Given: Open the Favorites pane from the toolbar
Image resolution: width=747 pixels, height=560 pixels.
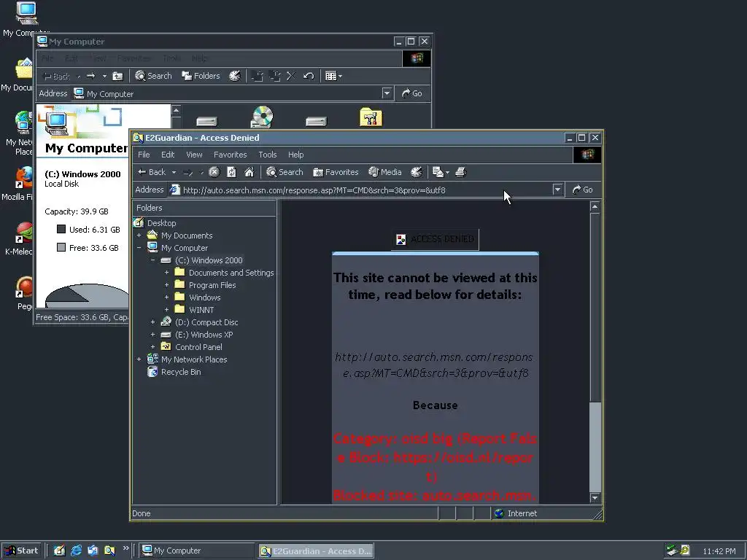Looking at the screenshot, I should (x=336, y=172).
